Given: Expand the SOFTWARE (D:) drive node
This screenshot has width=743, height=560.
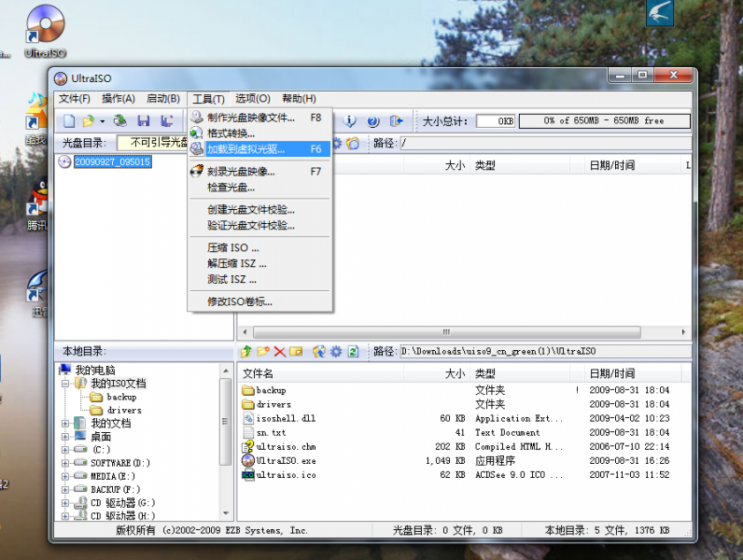Looking at the screenshot, I should tap(65, 463).
